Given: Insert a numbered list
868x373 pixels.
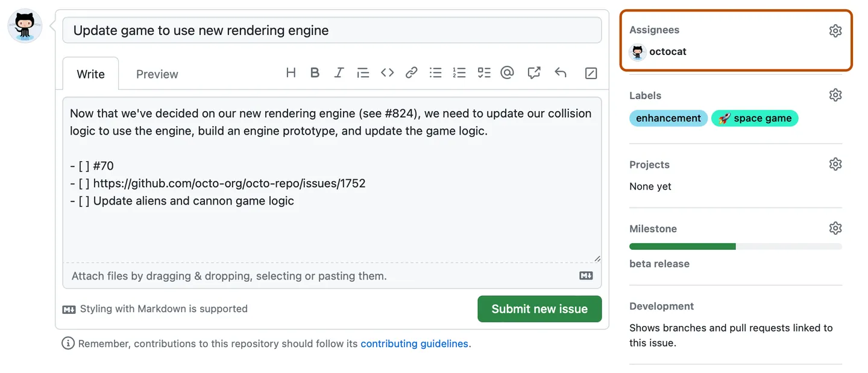Looking at the screenshot, I should click(x=459, y=73).
